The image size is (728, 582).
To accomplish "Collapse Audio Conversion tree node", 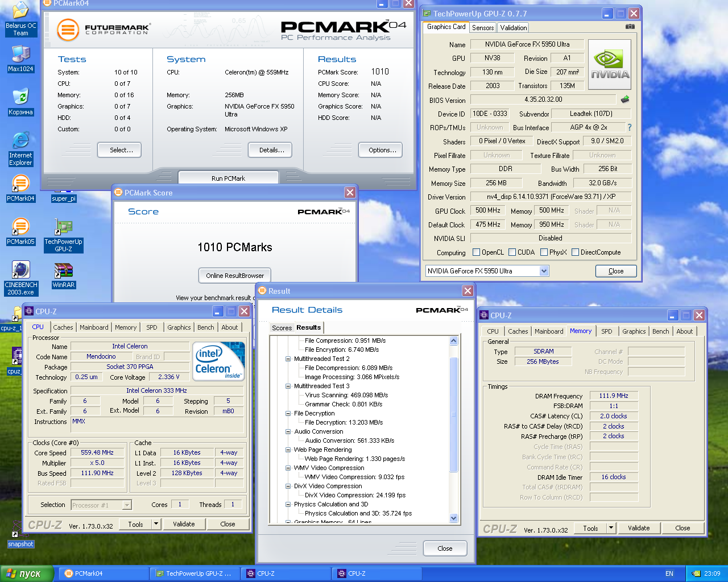I will [x=288, y=431].
